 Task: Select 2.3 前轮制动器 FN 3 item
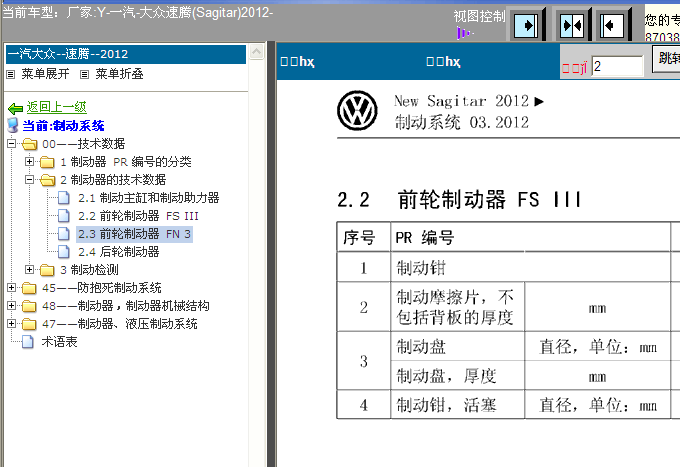click(134, 234)
